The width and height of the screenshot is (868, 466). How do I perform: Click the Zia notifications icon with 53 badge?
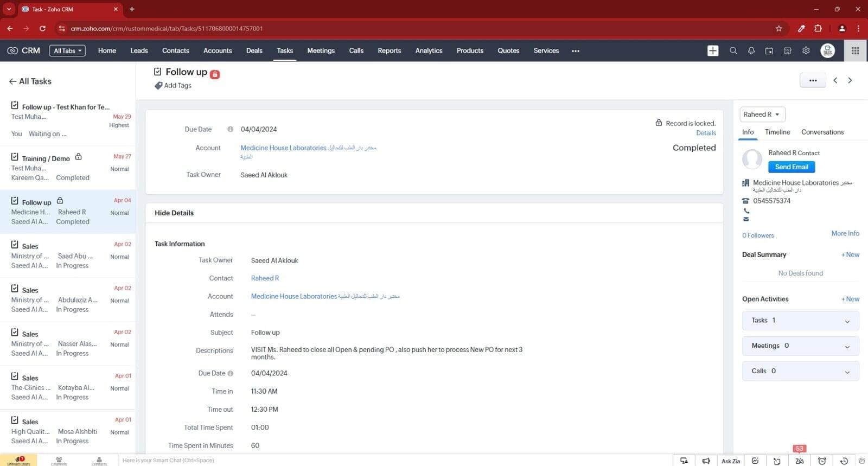[800, 461]
